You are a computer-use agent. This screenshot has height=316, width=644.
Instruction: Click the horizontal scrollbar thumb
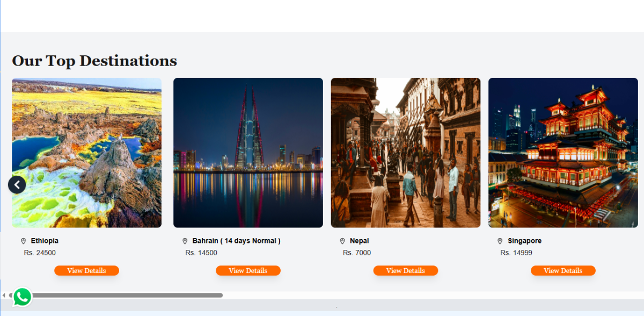pos(115,295)
